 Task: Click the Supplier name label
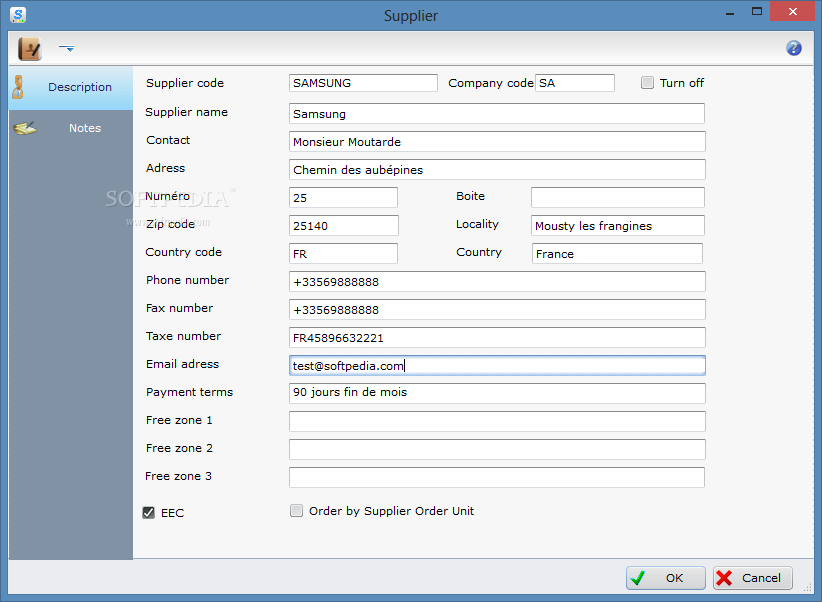(x=186, y=112)
